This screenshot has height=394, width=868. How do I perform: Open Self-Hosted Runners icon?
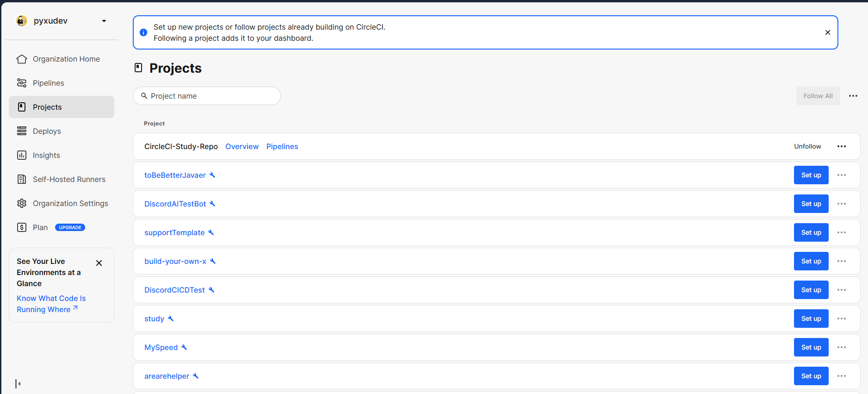(22, 179)
